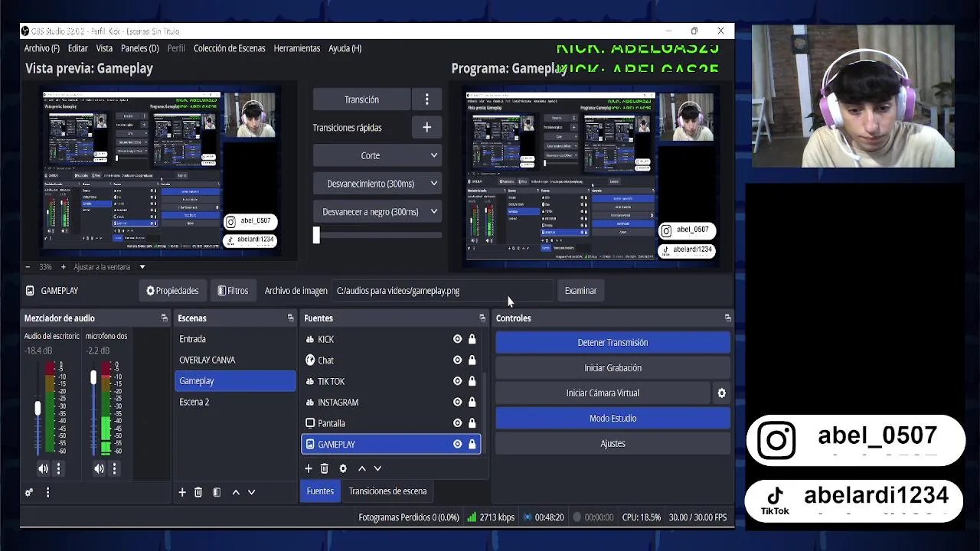Open scene filters icon in Escenas toolbar
This screenshot has height=551, width=980.
[x=217, y=492]
